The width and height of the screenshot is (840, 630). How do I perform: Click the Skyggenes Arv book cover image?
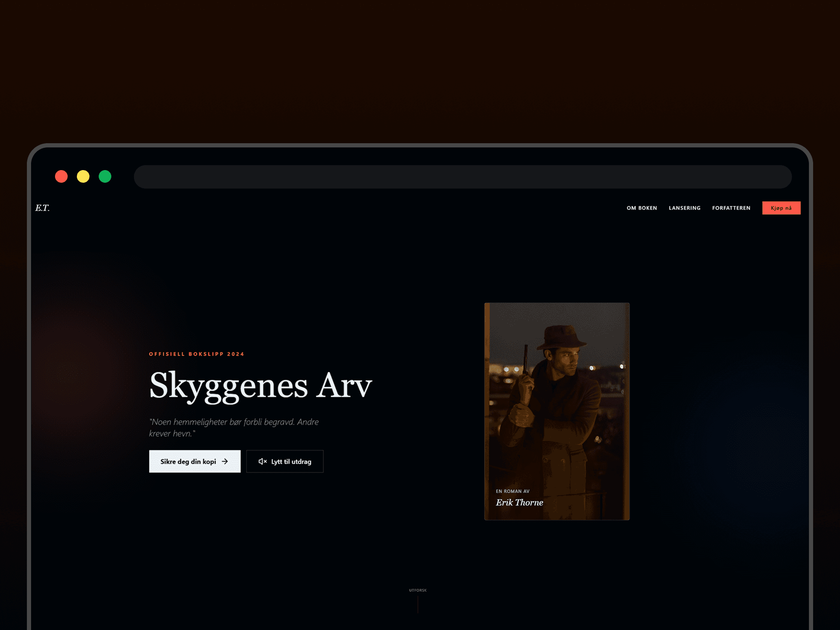(x=557, y=411)
